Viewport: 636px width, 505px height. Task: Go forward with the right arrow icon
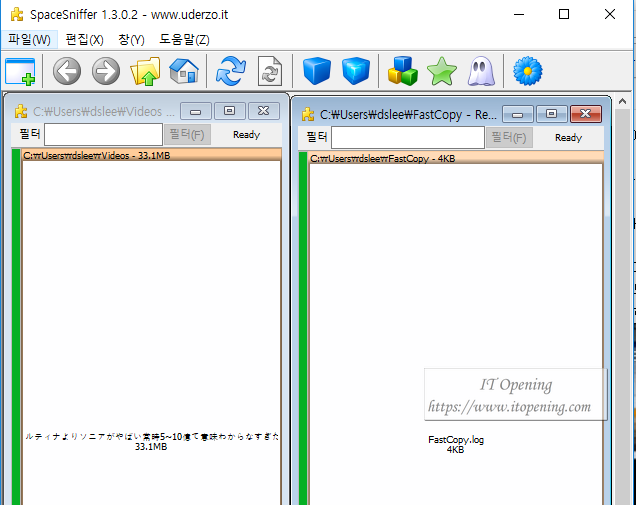(x=106, y=71)
